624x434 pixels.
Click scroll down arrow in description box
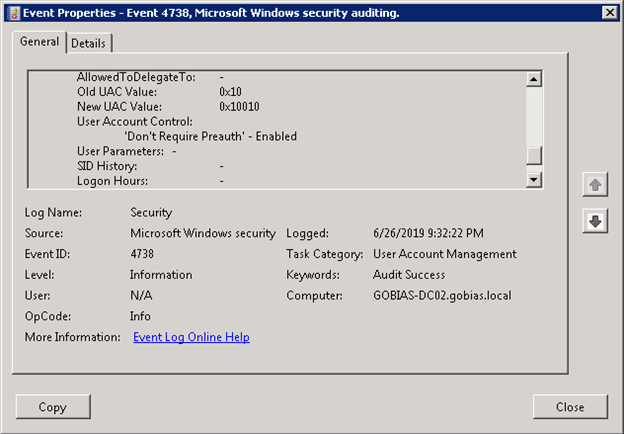tap(534, 180)
